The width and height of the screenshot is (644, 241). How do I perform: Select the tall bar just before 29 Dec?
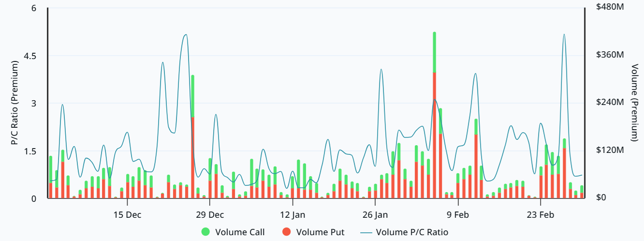click(192, 138)
